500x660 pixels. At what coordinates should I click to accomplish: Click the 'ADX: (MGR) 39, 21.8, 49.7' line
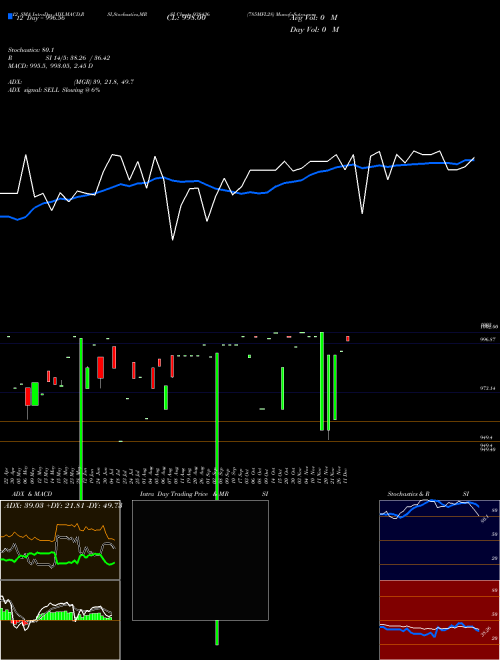(x=71, y=82)
